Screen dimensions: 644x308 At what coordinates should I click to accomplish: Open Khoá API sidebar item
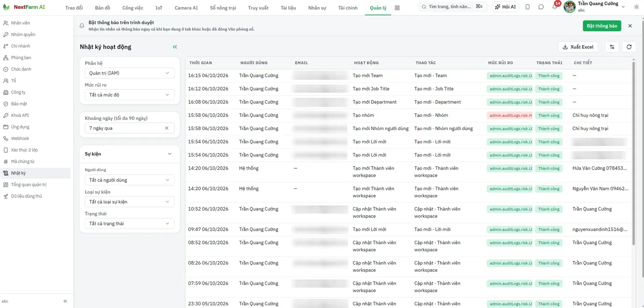tap(35, 115)
